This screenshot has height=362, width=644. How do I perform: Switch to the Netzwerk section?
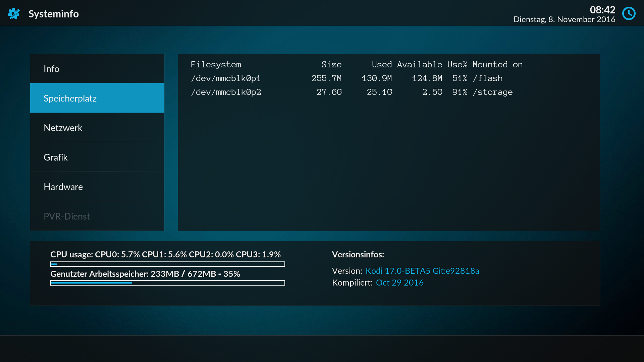point(97,128)
